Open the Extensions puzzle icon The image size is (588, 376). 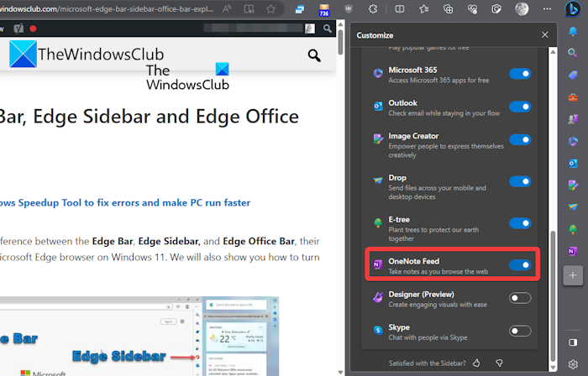[373, 9]
